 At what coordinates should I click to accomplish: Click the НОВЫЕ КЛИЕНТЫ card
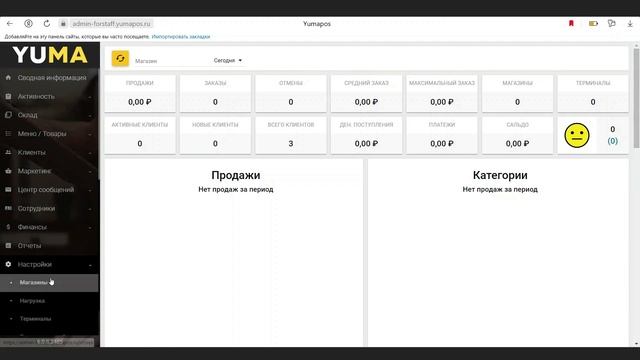215,135
